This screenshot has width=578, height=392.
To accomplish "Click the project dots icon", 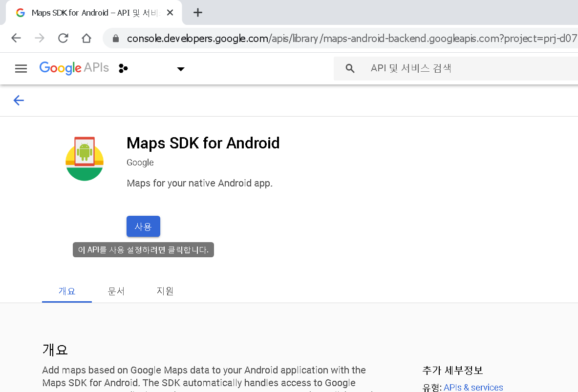I will click(x=123, y=68).
